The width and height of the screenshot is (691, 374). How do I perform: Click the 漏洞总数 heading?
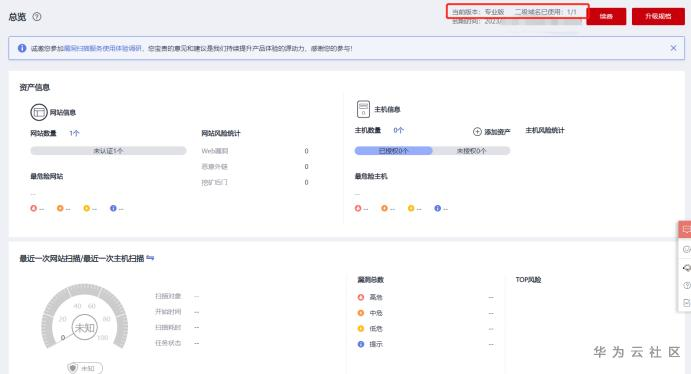click(x=370, y=280)
